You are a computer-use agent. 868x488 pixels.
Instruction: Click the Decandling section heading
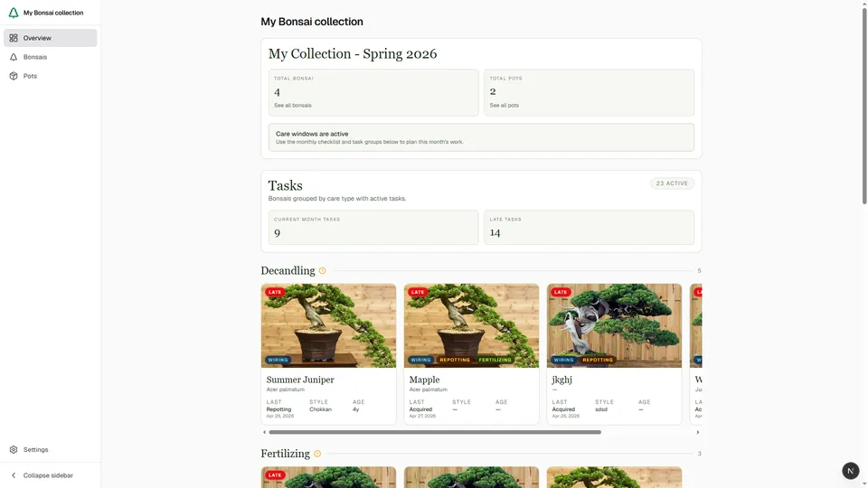pos(288,270)
